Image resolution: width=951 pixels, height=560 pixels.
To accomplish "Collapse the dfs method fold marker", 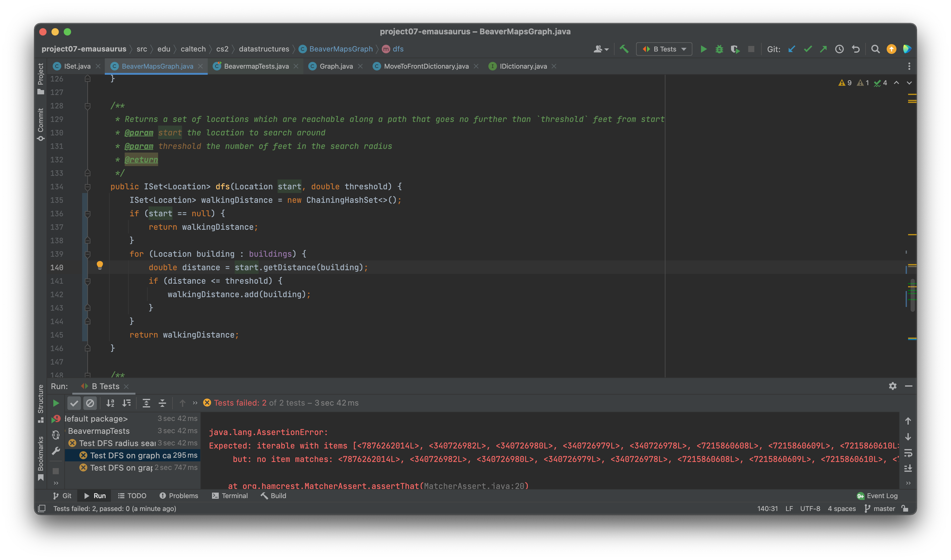I will pyautogui.click(x=88, y=187).
